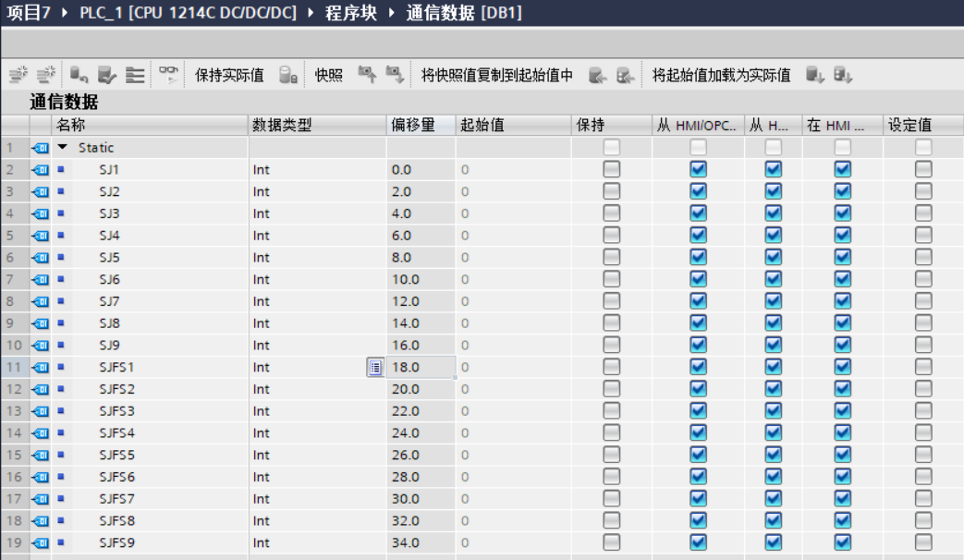Click the 程序块 breadcrumb item
The width and height of the screenshot is (964, 560).
[351, 12]
